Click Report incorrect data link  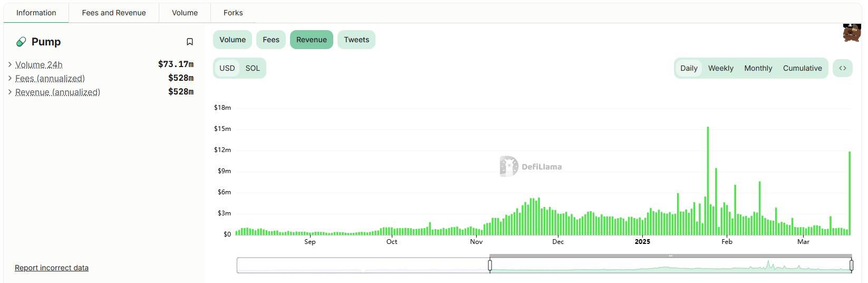(x=52, y=268)
